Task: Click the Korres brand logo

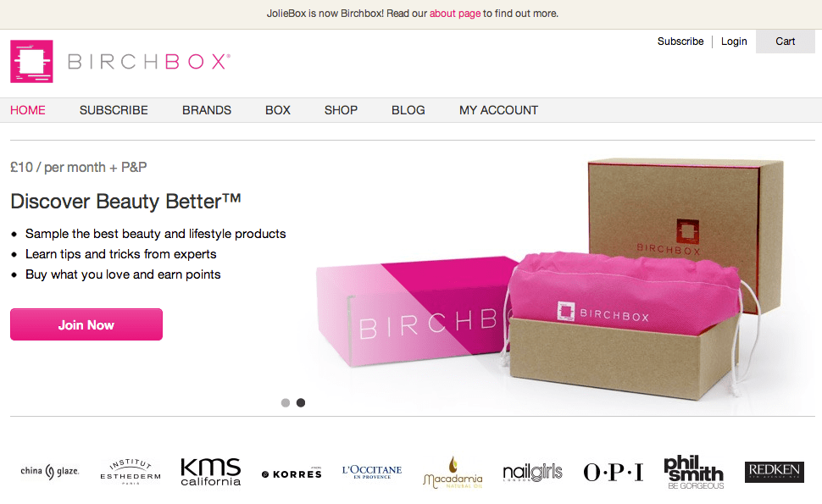Action: tap(292, 474)
